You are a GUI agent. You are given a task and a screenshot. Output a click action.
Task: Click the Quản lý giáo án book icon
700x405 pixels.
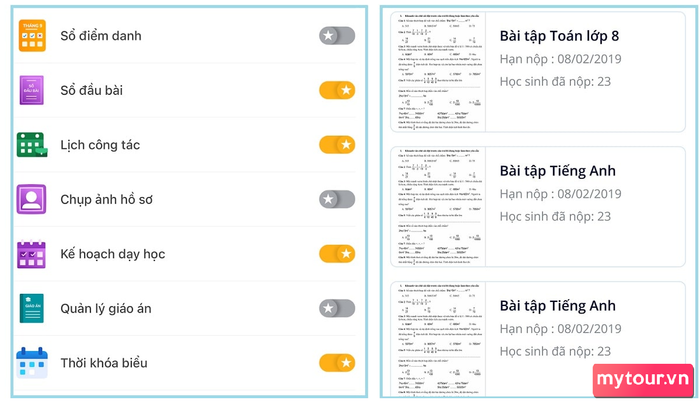32,308
